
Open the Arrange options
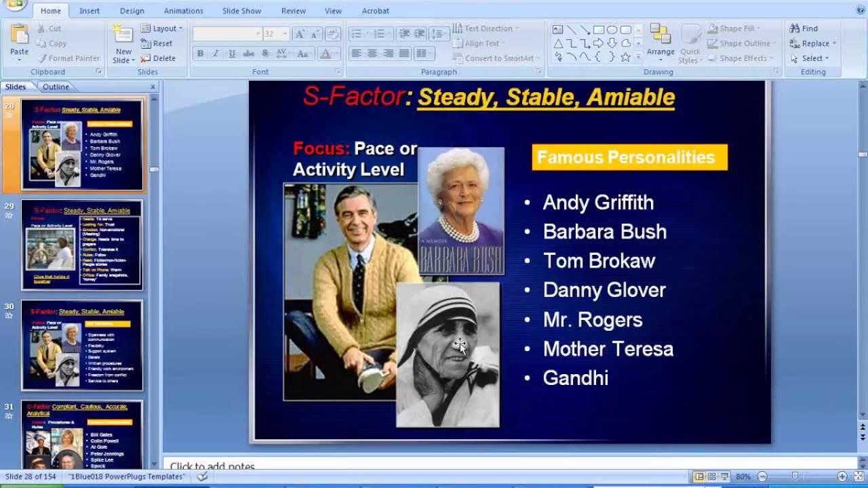click(660, 42)
